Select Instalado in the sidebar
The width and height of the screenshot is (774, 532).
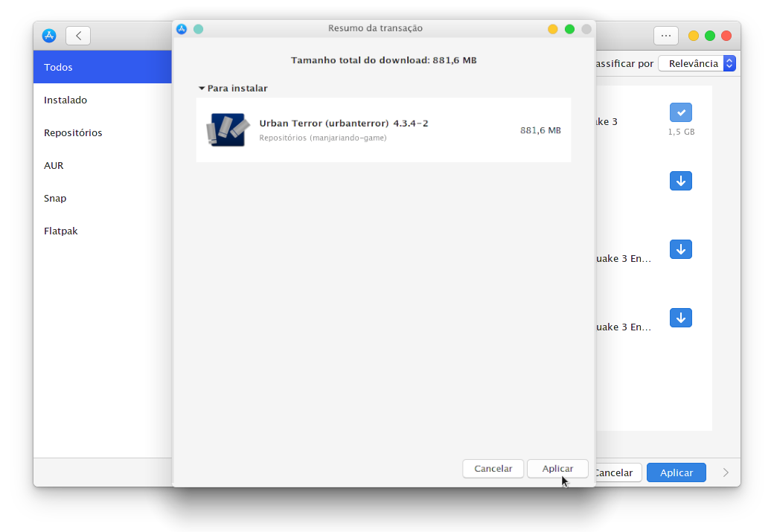(x=65, y=100)
